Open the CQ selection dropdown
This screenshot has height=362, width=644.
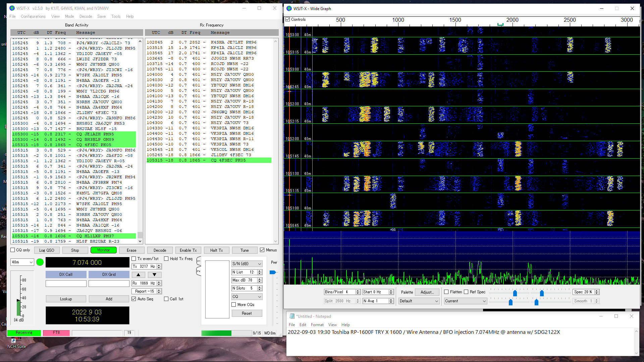(247, 297)
